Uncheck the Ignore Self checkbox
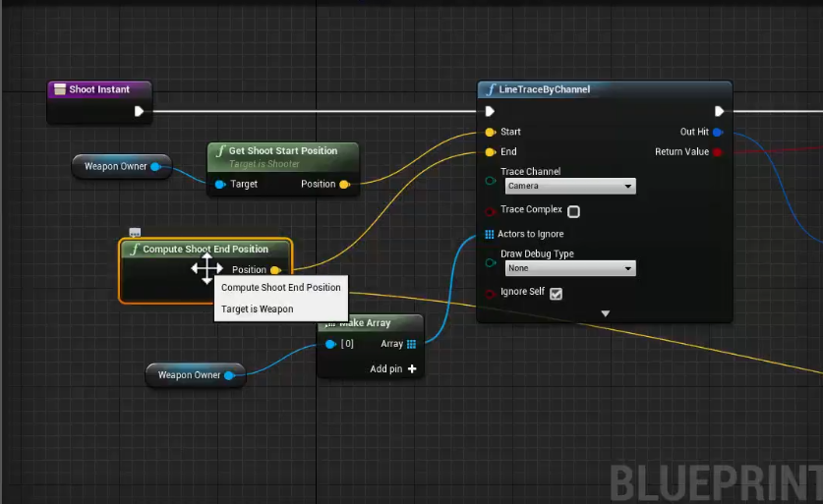 556,294
